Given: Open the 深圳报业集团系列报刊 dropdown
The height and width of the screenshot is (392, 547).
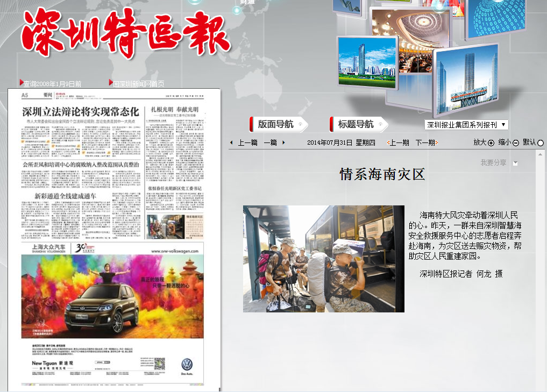Looking at the screenshot, I should point(466,125).
